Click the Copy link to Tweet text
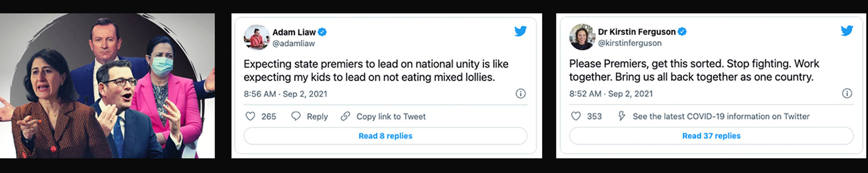The height and width of the screenshot is (173, 868). (391, 117)
